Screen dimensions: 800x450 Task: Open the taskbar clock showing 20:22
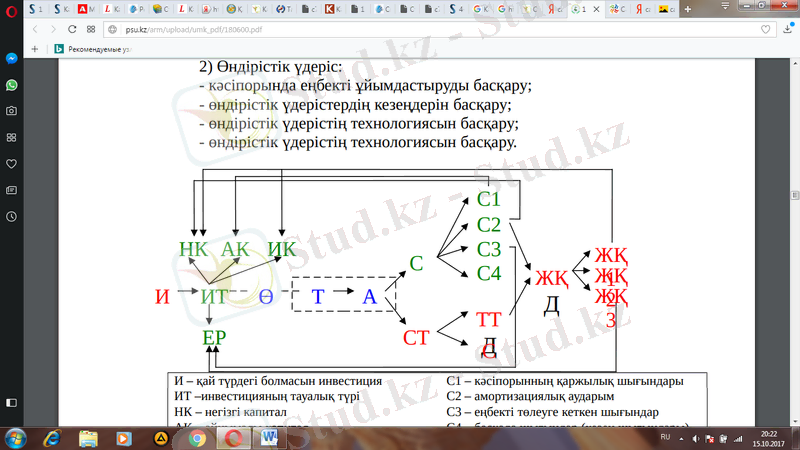click(x=768, y=438)
